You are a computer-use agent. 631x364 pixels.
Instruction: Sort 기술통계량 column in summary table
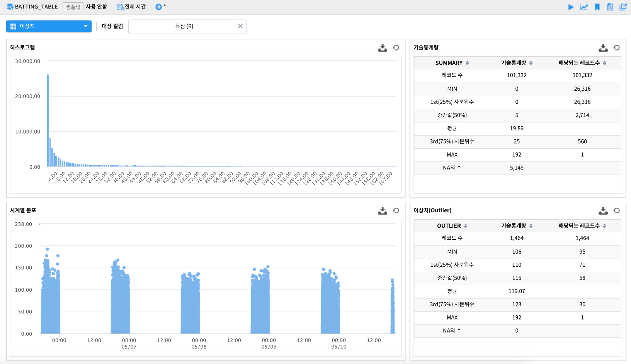click(x=517, y=63)
